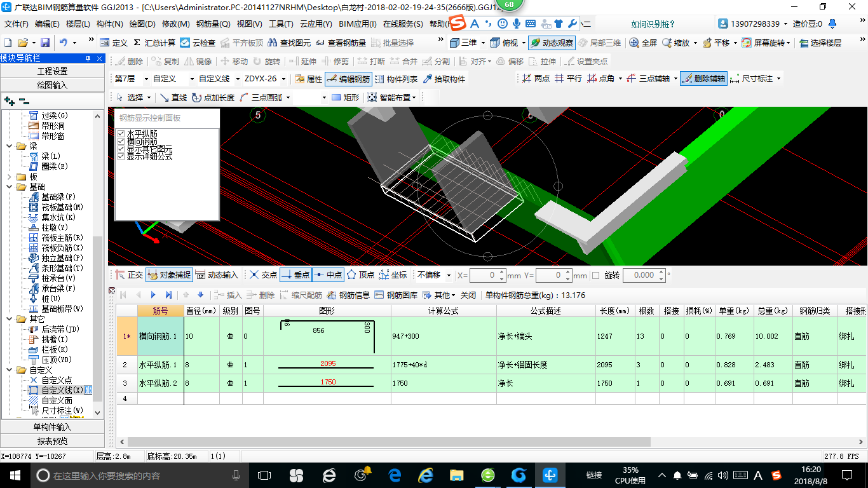The height and width of the screenshot is (488, 868).
Task: Open the 钢筋量(Q) menu
Action: [x=213, y=24]
